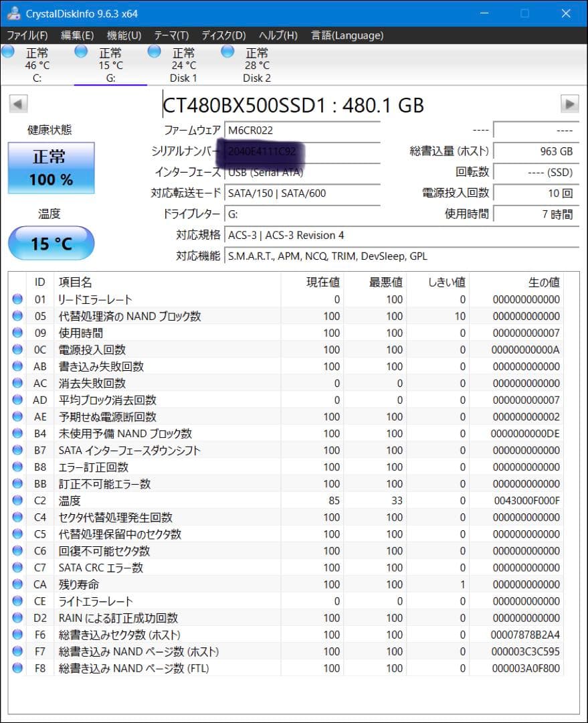Minimize the CrystalDiskInfo window

pyautogui.click(x=484, y=13)
